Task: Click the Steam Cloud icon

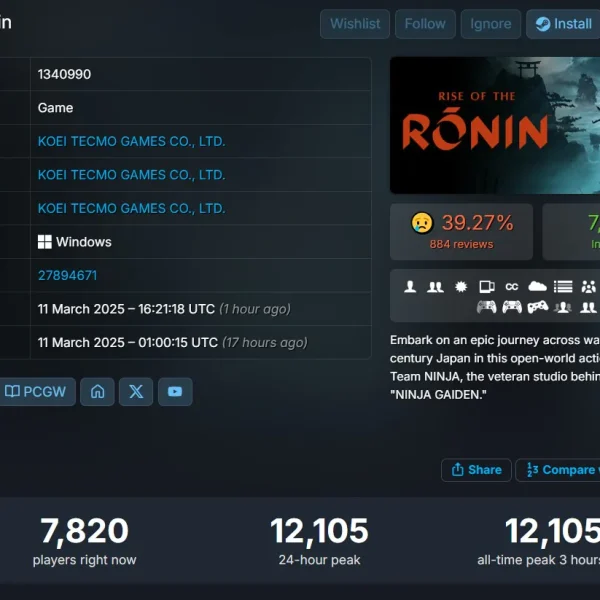Action: pos(537,286)
